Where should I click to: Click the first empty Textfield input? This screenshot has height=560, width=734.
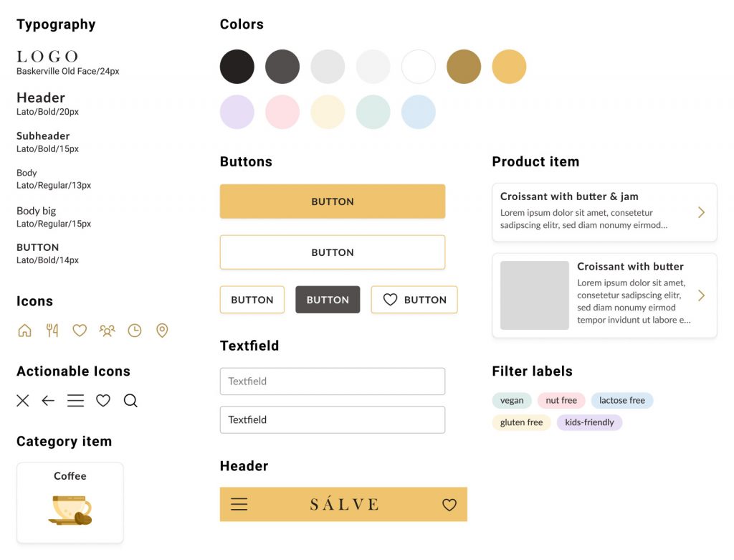[x=333, y=381]
